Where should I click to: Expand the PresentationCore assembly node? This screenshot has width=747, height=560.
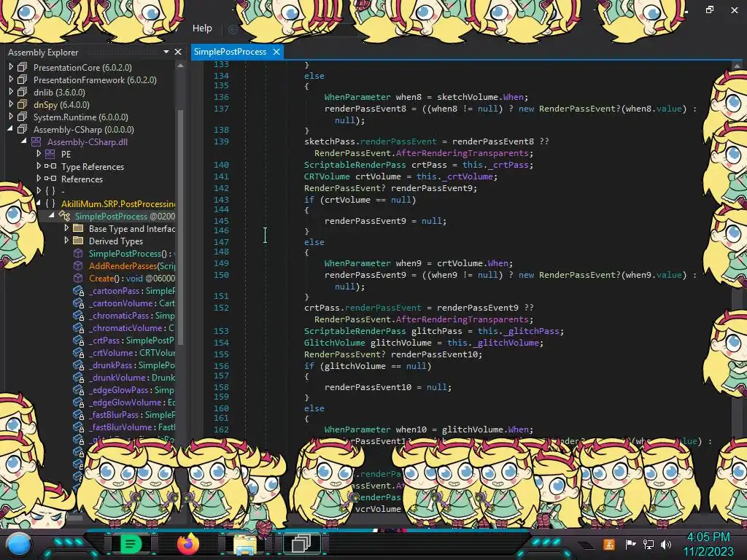[11, 67]
